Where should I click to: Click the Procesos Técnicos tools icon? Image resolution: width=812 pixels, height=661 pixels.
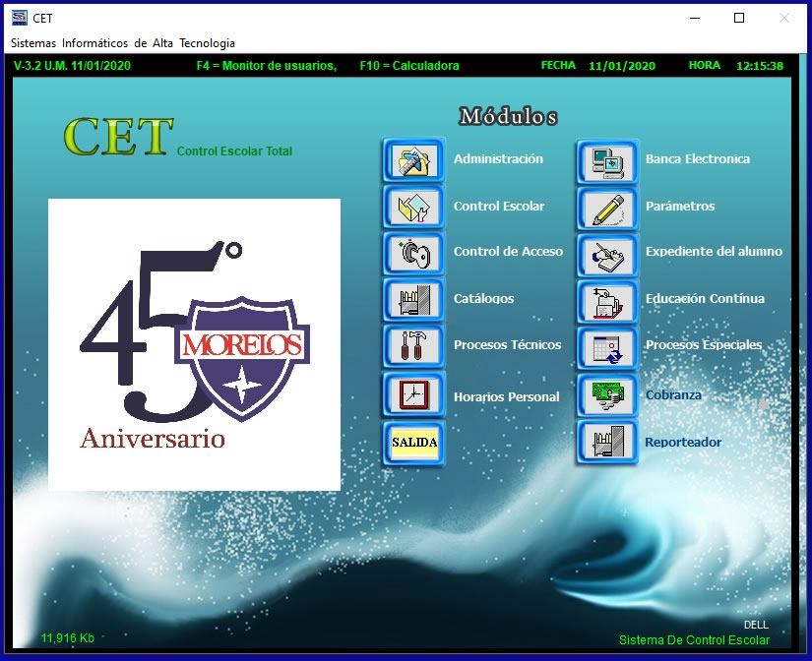[x=413, y=345]
